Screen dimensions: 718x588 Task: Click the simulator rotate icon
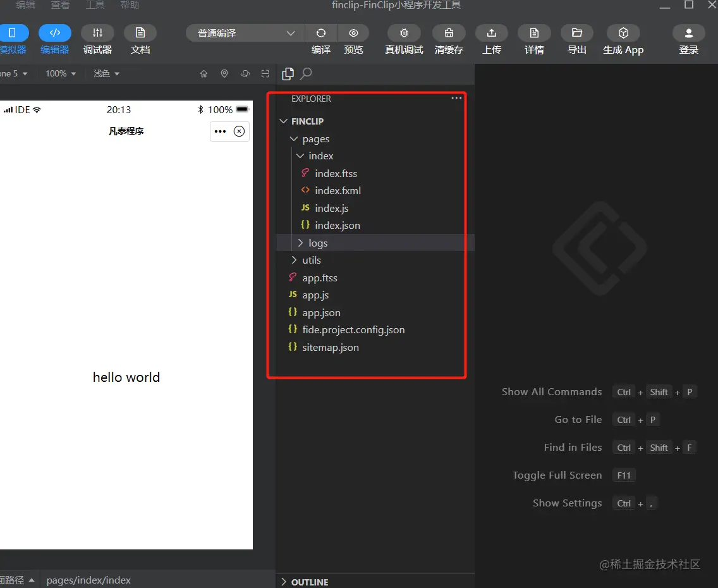(245, 74)
